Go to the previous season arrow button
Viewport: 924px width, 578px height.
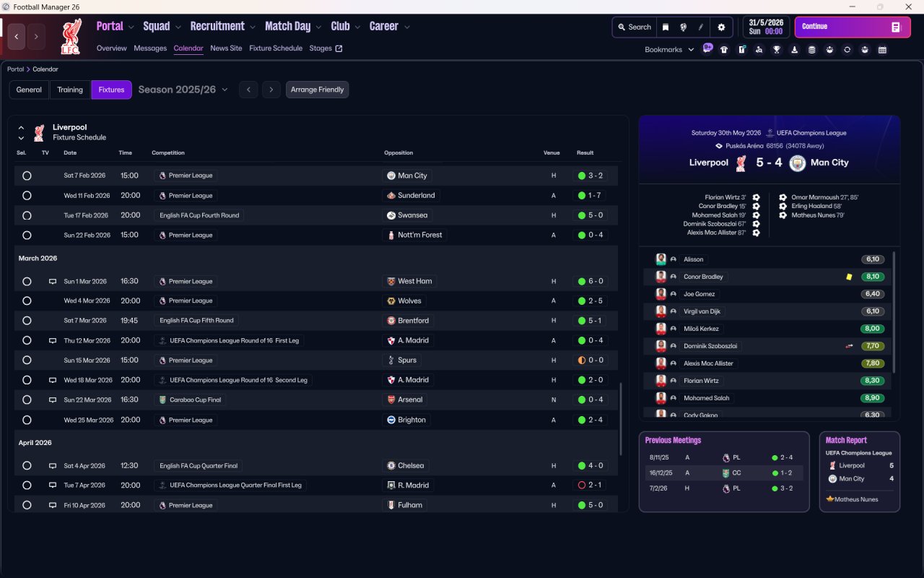[248, 90]
